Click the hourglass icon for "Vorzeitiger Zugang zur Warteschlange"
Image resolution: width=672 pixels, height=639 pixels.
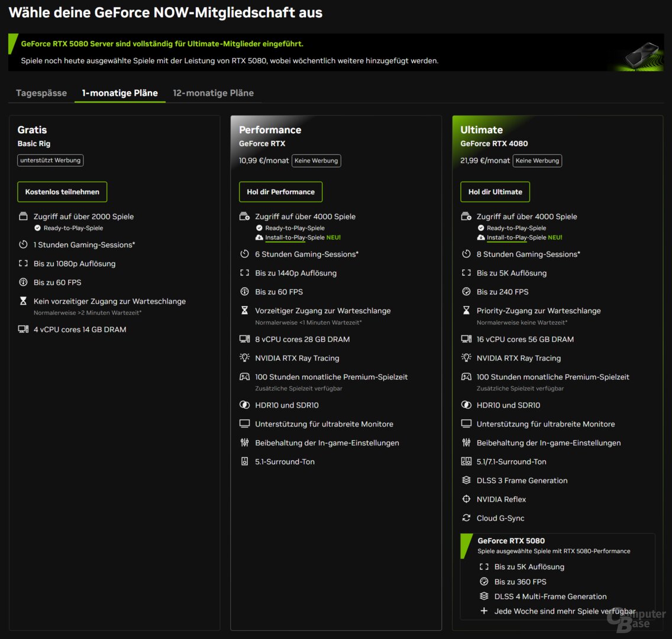[x=244, y=311]
